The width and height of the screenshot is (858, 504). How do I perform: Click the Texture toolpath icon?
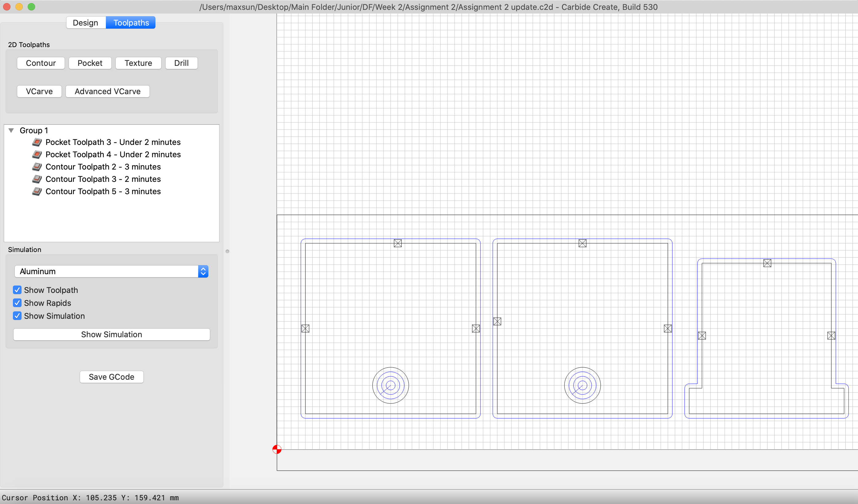pos(138,63)
